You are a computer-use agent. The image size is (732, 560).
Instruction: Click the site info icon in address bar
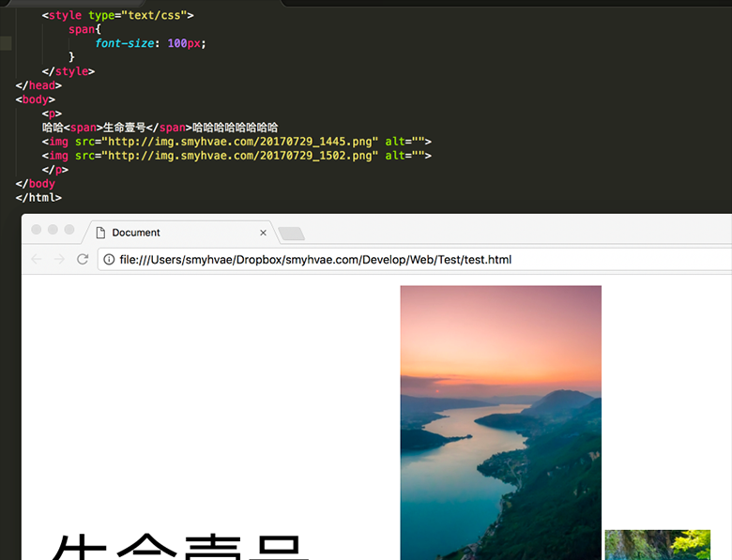(x=109, y=260)
